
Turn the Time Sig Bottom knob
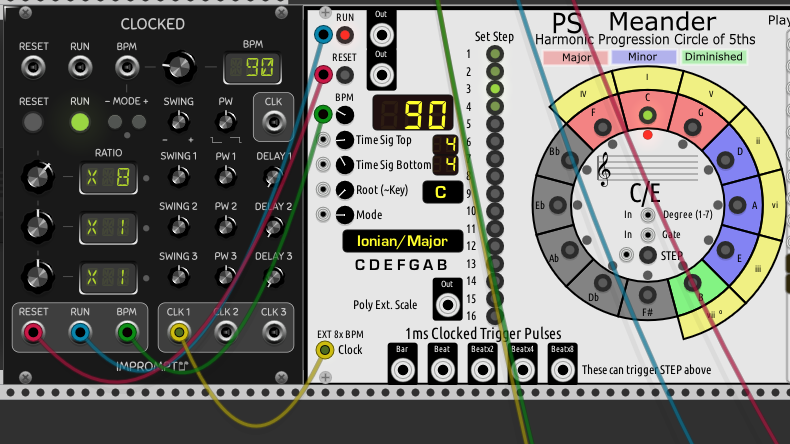pos(345,164)
